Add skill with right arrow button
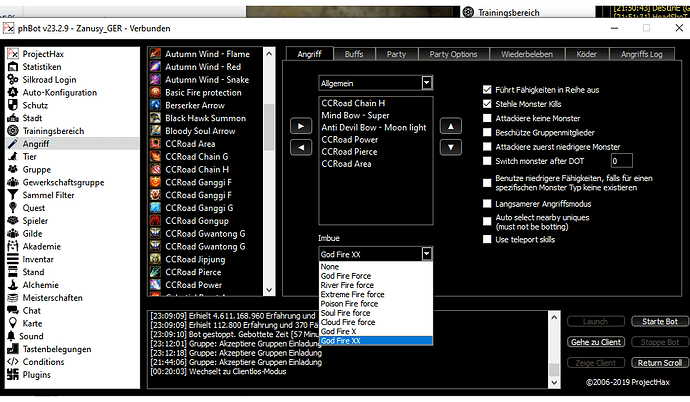 tap(301, 126)
